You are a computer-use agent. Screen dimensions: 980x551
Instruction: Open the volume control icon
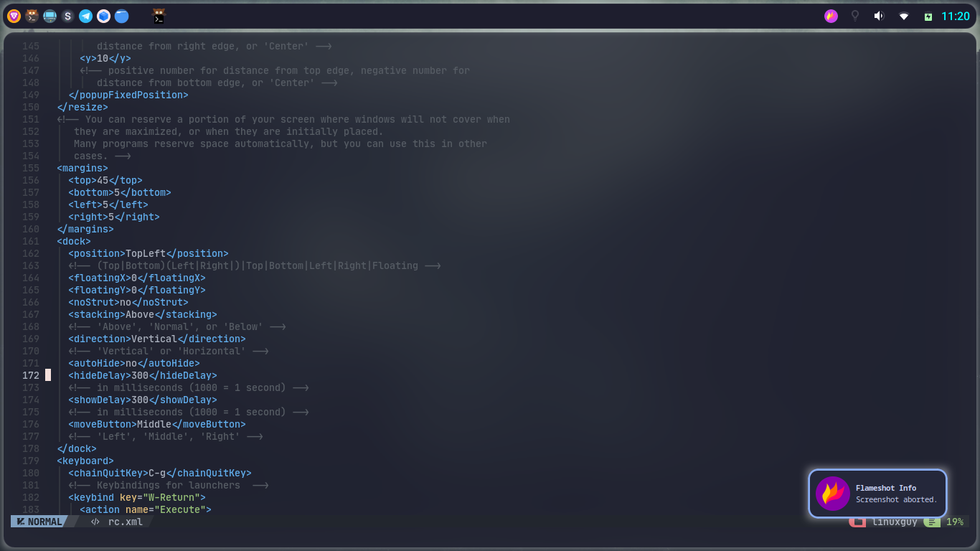[x=879, y=16]
